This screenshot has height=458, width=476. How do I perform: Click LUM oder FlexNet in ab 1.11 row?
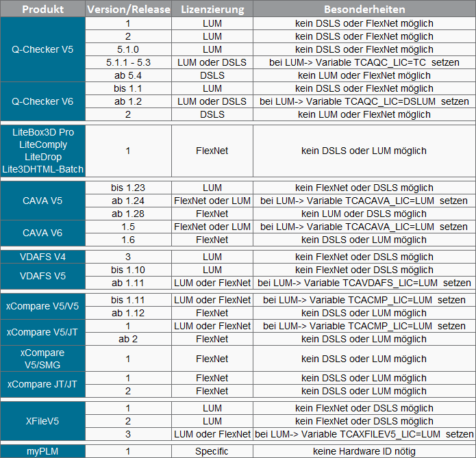(x=212, y=283)
